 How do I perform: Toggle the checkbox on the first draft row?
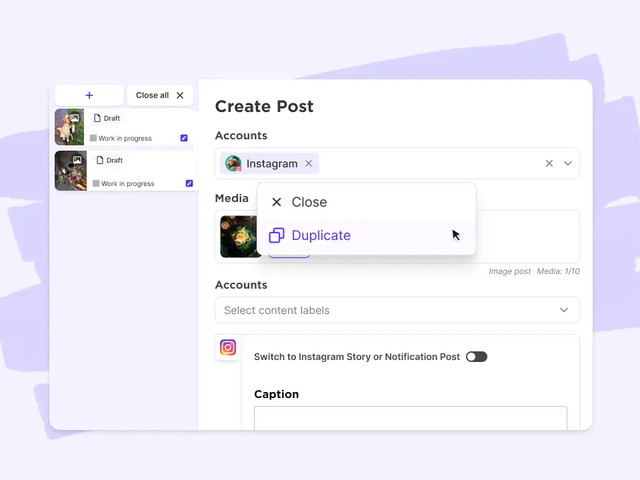[x=184, y=138]
